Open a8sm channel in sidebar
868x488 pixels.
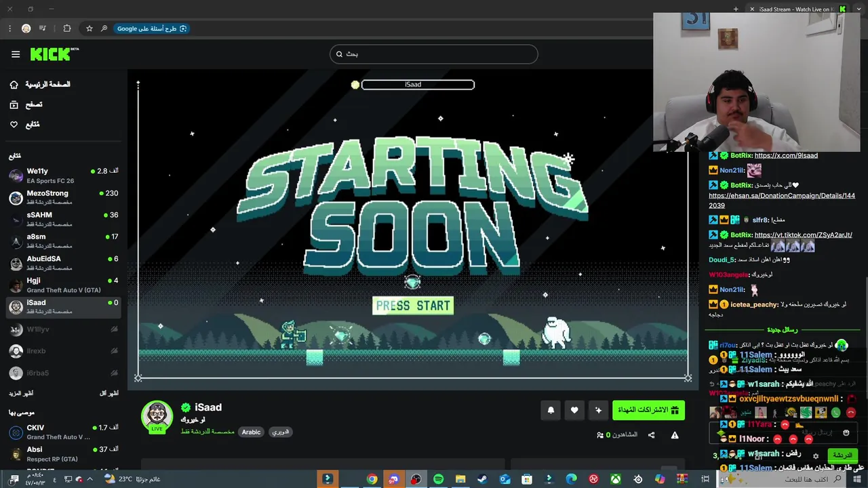coord(64,241)
